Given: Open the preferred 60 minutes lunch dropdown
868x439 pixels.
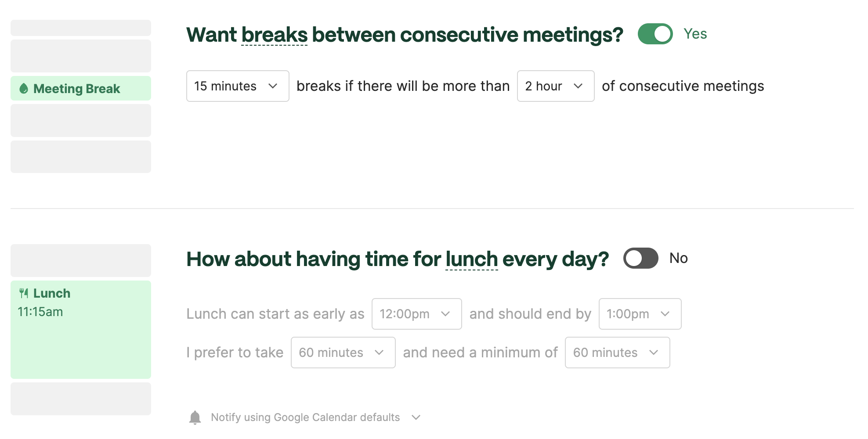Looking at the screenshot, I should pyautogui.click(x=343, y=353).
